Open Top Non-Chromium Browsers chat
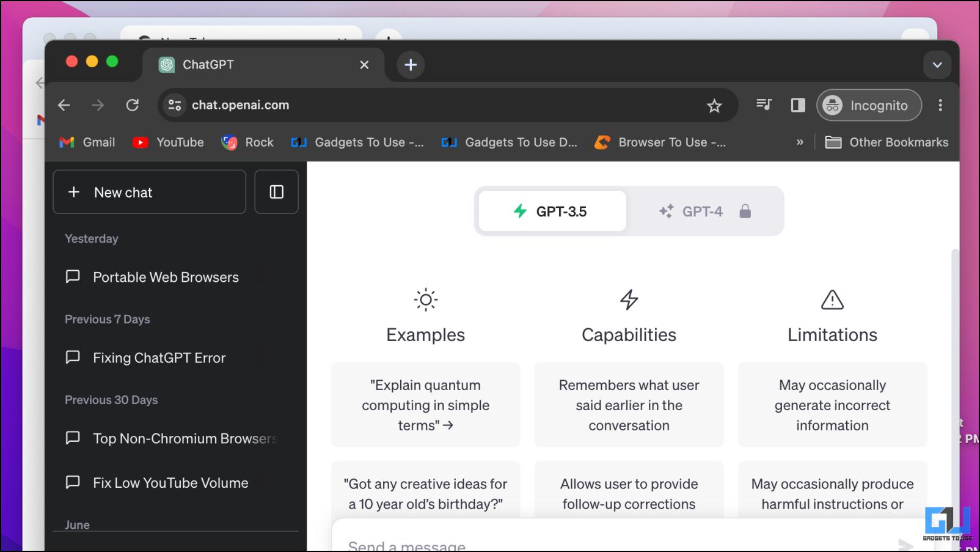The width and height of the screenshot is (980, 552). [x=171, y=438]
